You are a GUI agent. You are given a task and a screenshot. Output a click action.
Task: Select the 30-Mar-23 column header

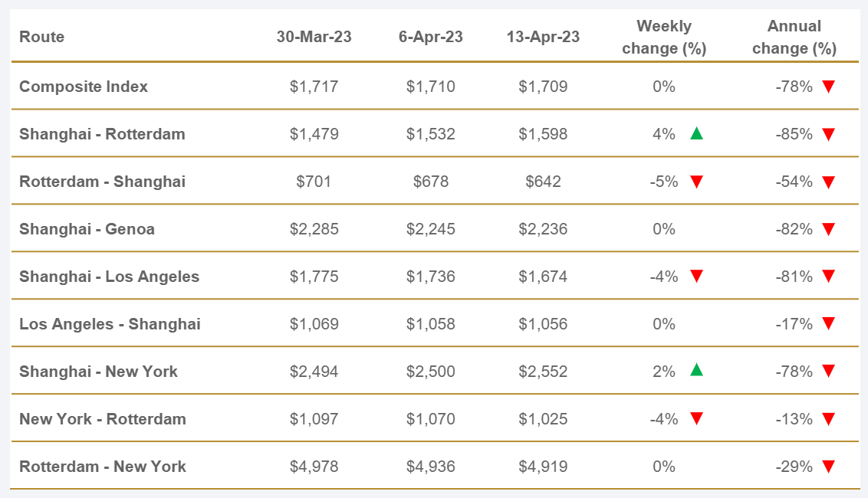tap(314, 37)
